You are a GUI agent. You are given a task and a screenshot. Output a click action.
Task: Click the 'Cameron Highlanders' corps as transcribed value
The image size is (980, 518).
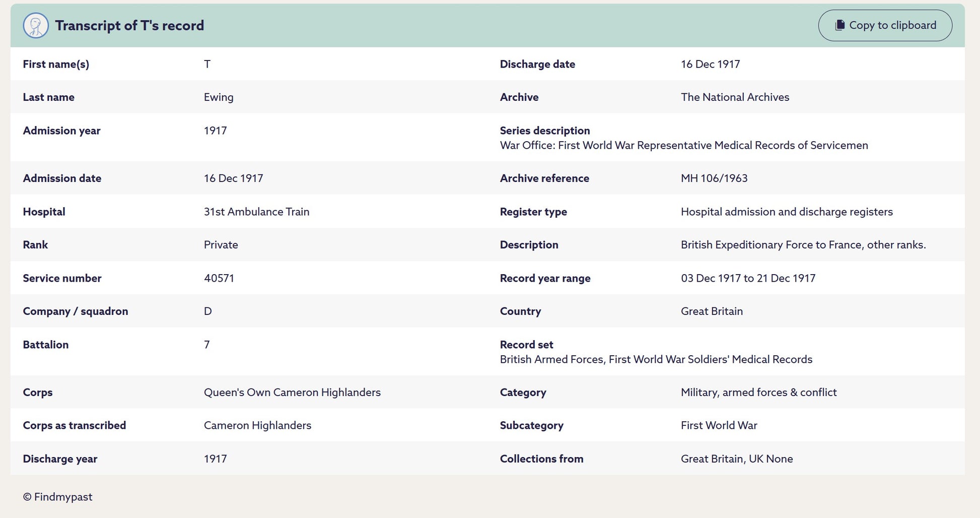pyautogui.click(x=257, y=425)
